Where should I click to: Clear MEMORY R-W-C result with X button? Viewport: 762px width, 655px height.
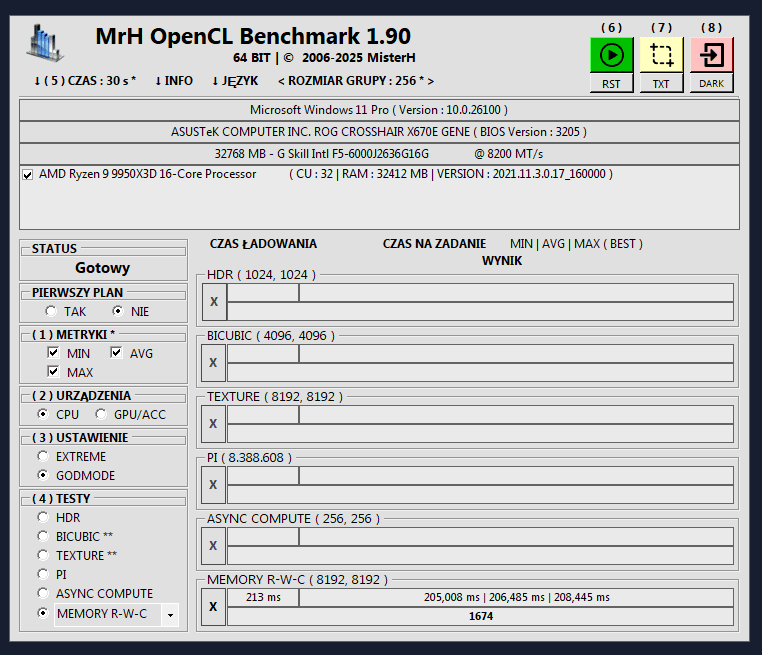[x=213, y=606]
